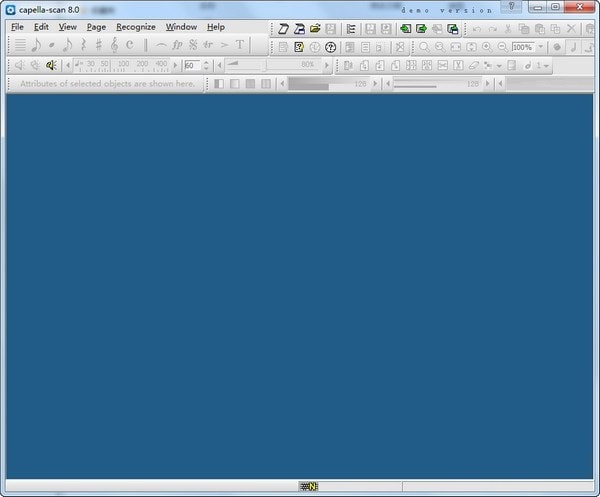Click the scan new page icon
Image resolution: width=600 pixels, height=497 pixels.
283,29
